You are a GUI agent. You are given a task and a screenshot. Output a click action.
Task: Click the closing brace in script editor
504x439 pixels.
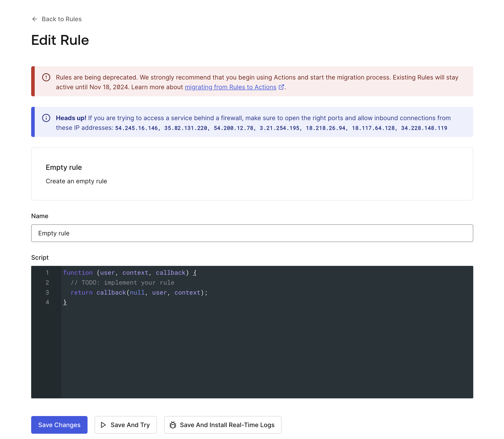point(64,302)
